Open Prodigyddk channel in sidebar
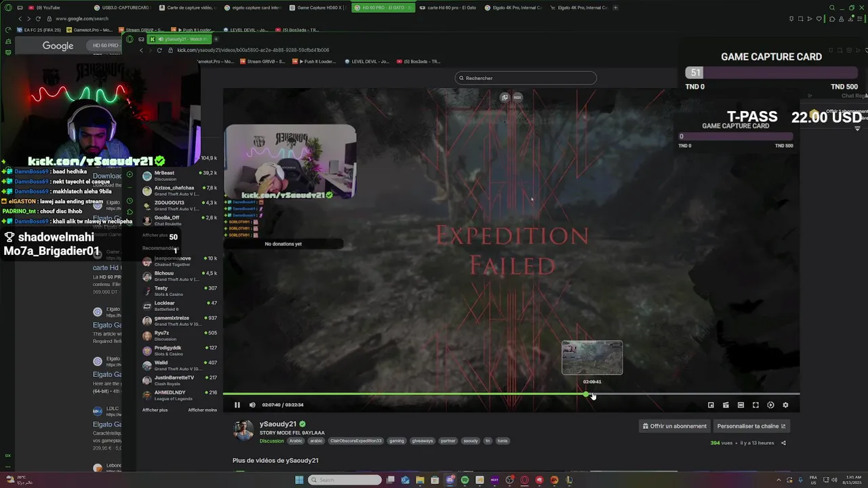The width and height of the screenshot is (868, 488). [180, 350]
